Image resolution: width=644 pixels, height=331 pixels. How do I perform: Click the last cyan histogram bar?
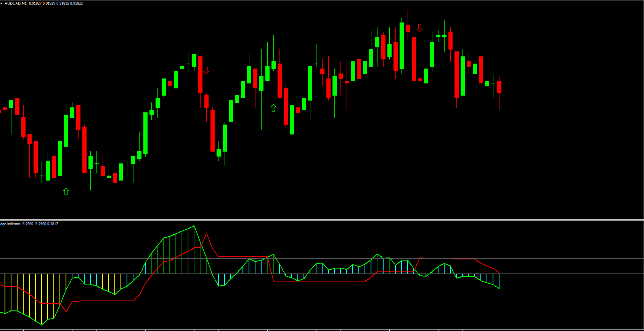click(499, 281)
